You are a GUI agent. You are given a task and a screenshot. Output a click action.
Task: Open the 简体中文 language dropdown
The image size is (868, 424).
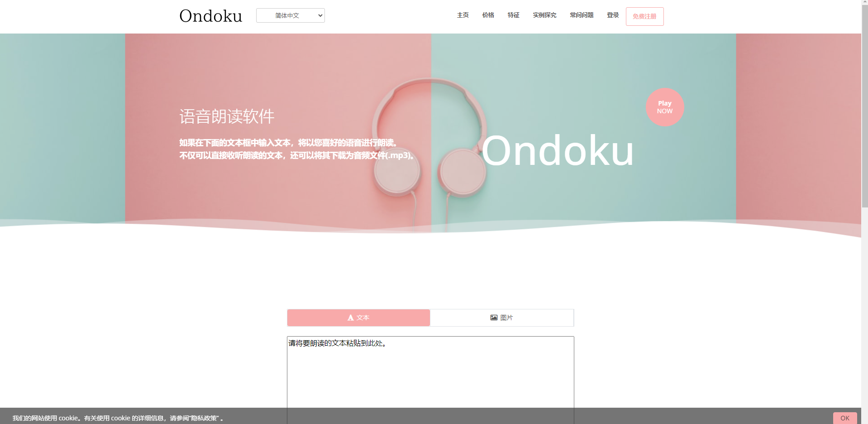pyautogui.click(x=290, y=15)
